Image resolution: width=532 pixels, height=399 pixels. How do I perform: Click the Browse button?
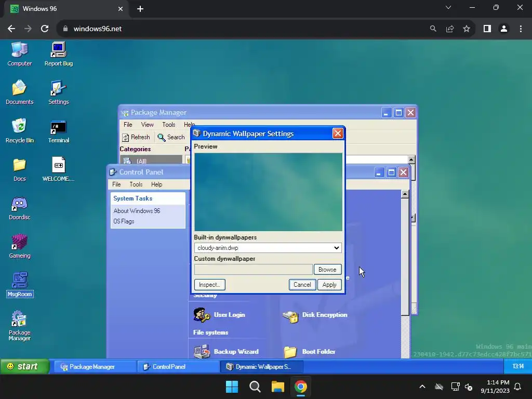pos(327,270)
